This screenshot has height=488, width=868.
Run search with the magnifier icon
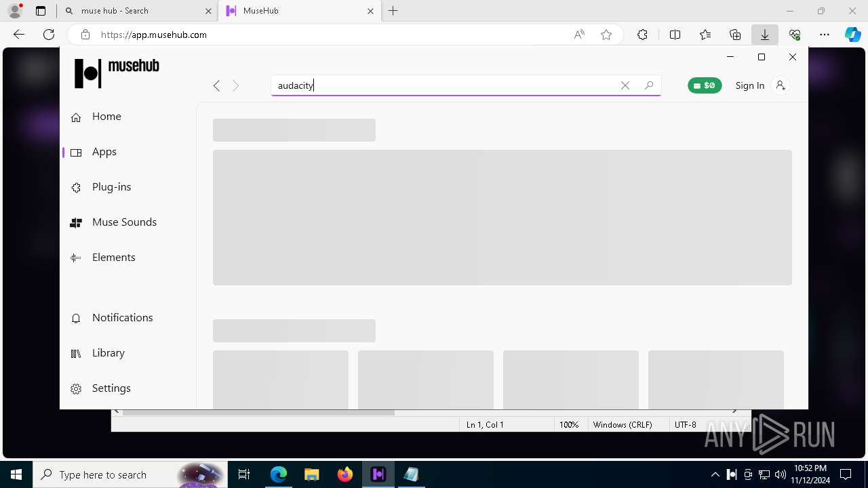pyautogui.click(x=649, y=85)
